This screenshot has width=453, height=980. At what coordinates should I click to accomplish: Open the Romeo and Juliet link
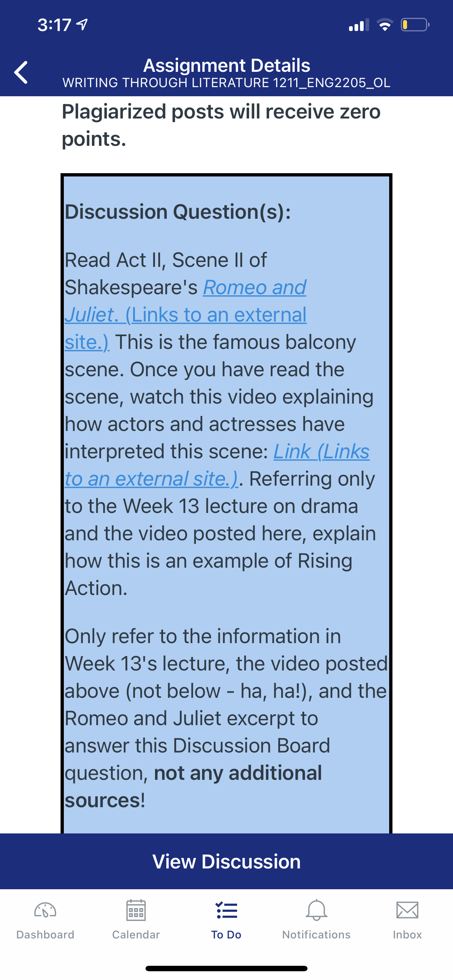point(254,288)
